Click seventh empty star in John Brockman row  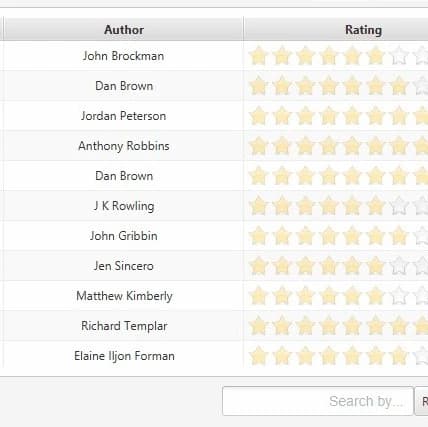(399, 56)
